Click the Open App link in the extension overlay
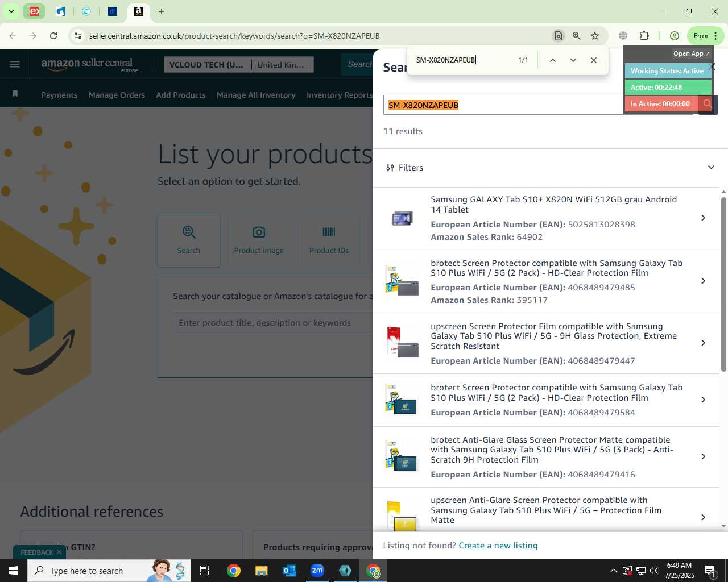Screen dimensions: 728x582 click(x=691, y=53)
